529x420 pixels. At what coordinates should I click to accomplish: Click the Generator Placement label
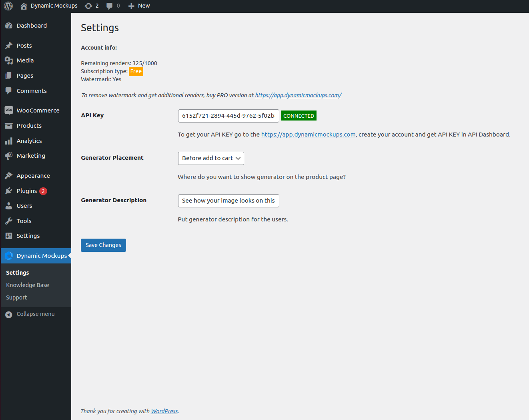click(x=112, y=158)
